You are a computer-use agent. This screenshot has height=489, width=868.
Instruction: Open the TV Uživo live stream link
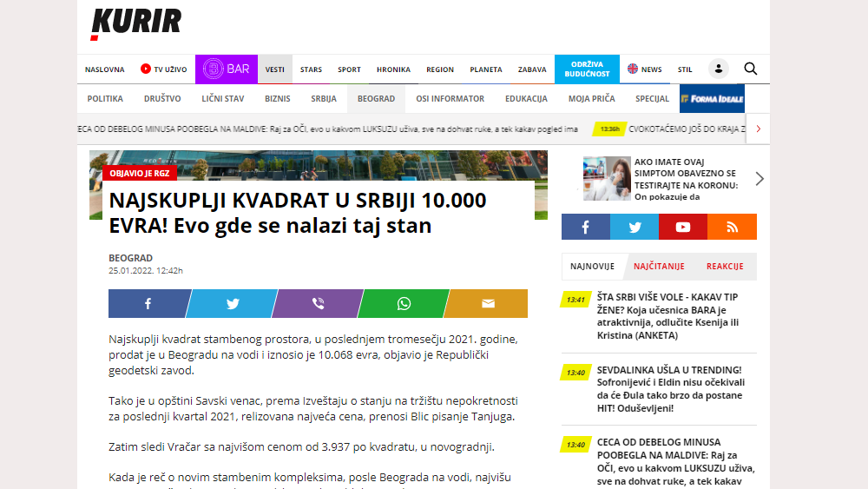pos(164,69)
